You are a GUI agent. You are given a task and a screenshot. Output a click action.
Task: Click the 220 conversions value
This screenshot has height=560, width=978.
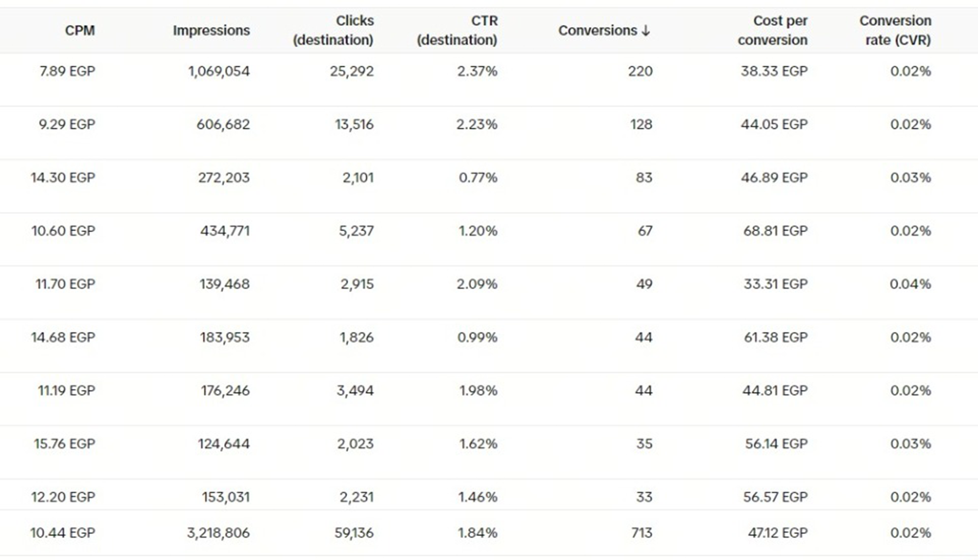coord(640,71)
